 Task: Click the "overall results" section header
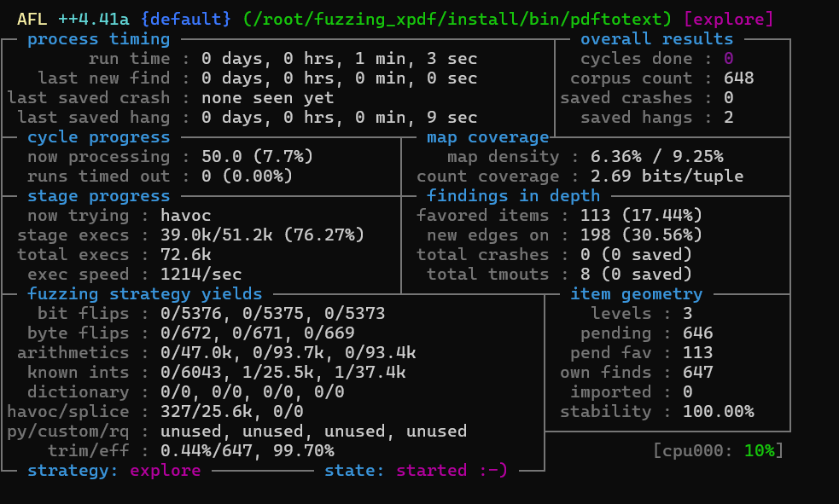656,39
